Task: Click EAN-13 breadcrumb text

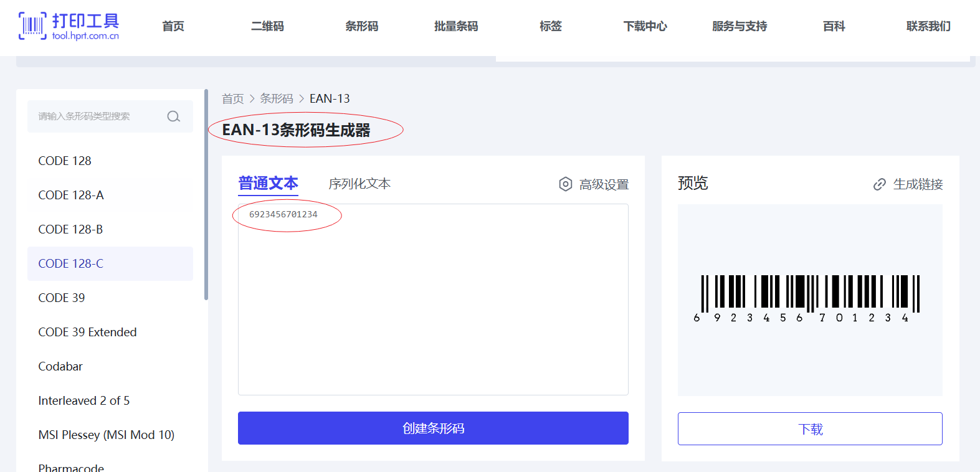Action: click(330, 98)
